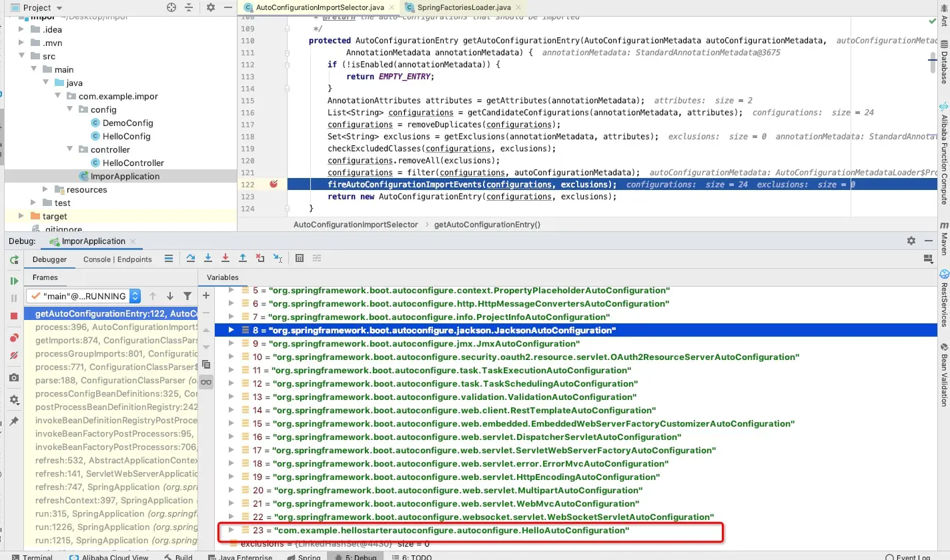Restore the debugger layout from the top-right icon
This screenshot has width=950, height=560.
(927, 259)
